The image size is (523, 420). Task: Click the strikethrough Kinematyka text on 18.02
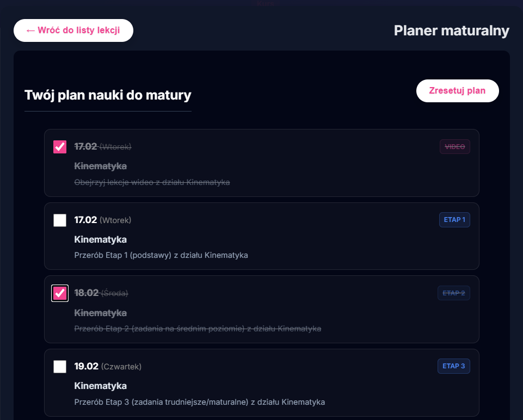100,313
